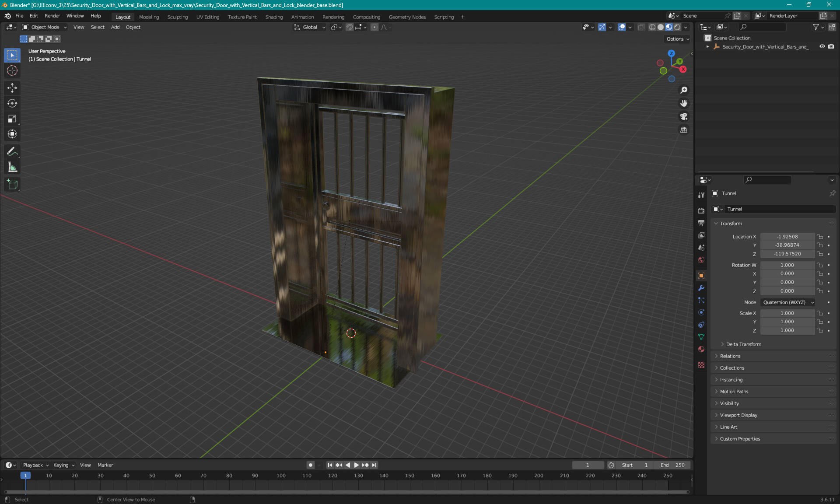Toggle proportional editing button
This screenshot has height=504, width=840.
(x=374, y=27)
